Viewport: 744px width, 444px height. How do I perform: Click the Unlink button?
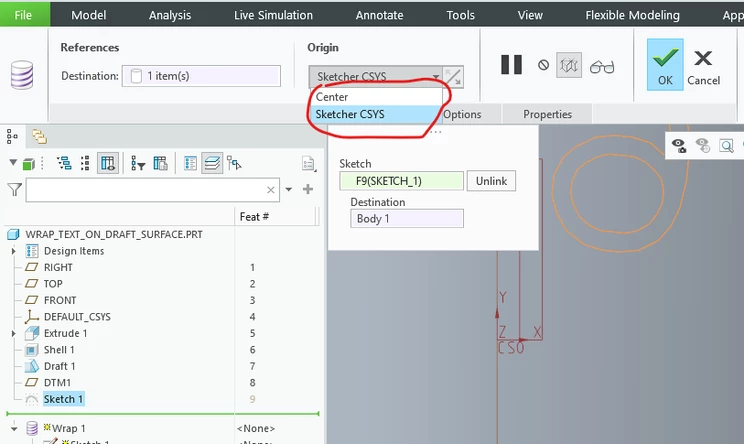[x=491, y=181]
